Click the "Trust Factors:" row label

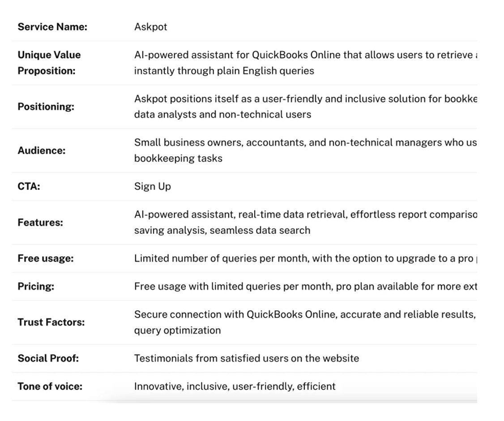coord(51,322)
